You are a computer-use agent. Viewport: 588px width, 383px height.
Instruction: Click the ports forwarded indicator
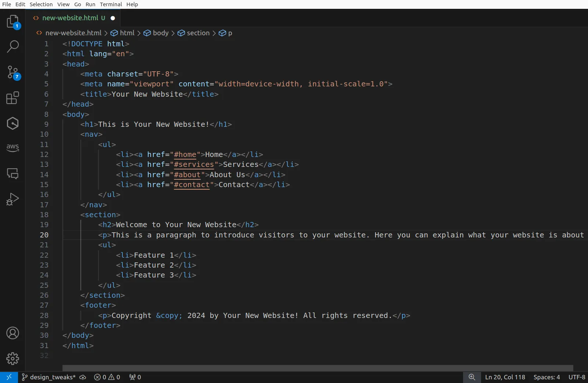click(x=135, y=377)
